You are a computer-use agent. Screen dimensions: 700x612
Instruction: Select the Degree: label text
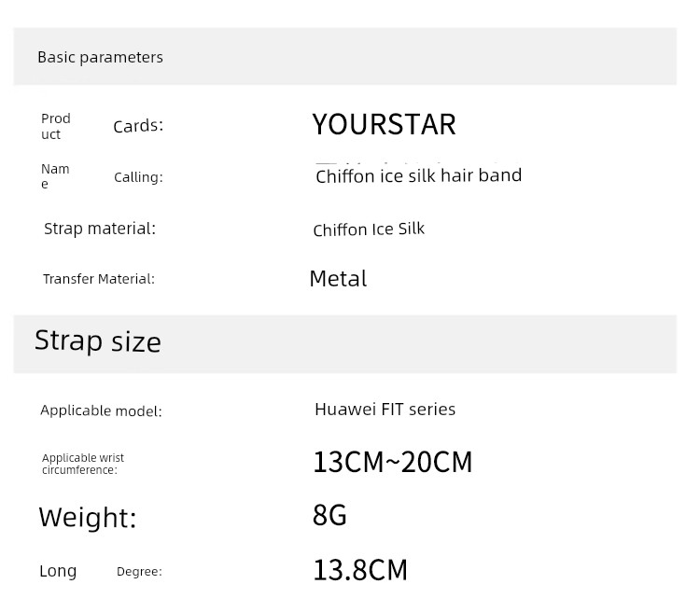pyautogui.click(x=139, y=571)
